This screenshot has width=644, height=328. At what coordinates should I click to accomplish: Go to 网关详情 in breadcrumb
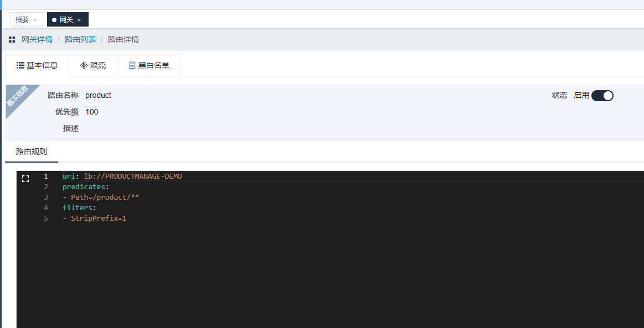[37, 40]
